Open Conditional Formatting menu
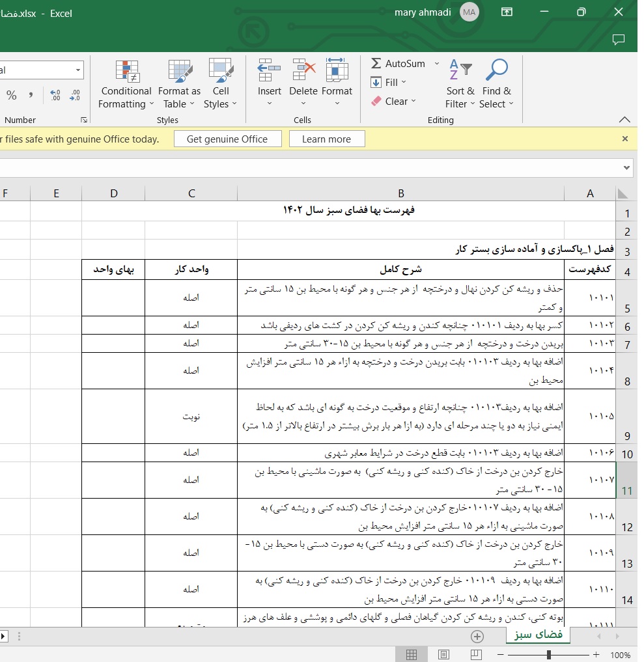Image resolution: width=644 pixels, height=662 pixels. point(126,84)
